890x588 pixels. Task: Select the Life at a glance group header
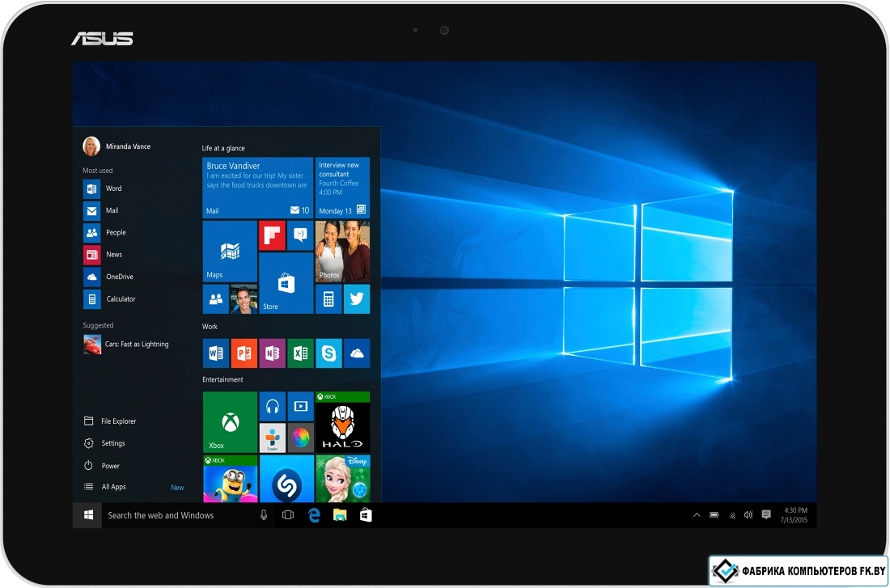click(223, 148)
